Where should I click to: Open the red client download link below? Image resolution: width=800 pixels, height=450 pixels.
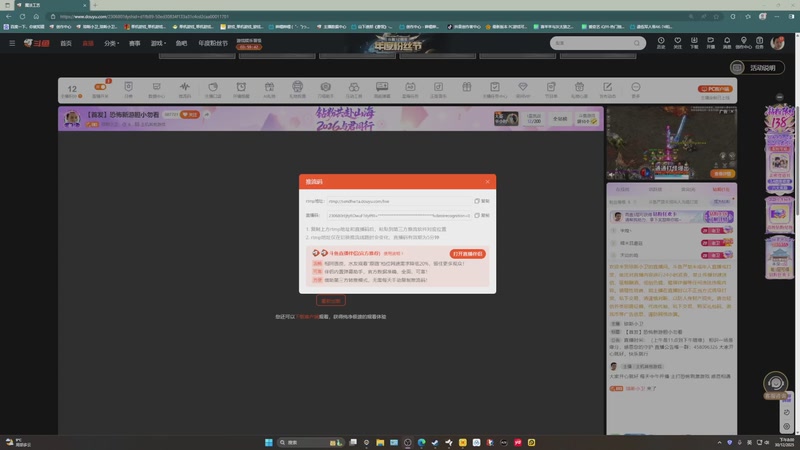click(x=308, y=317)
